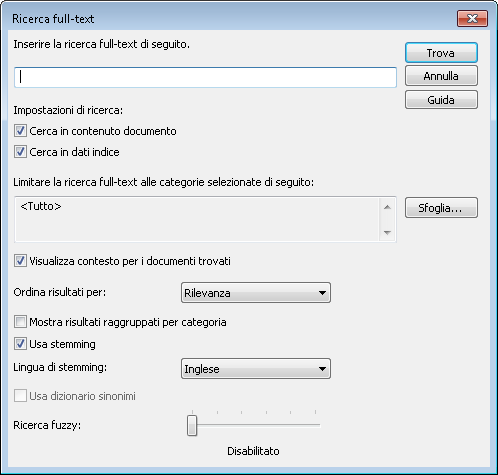Open the Ordina risultati per dropdown
This screenshot has height=475, width=498.
(256, 293)
